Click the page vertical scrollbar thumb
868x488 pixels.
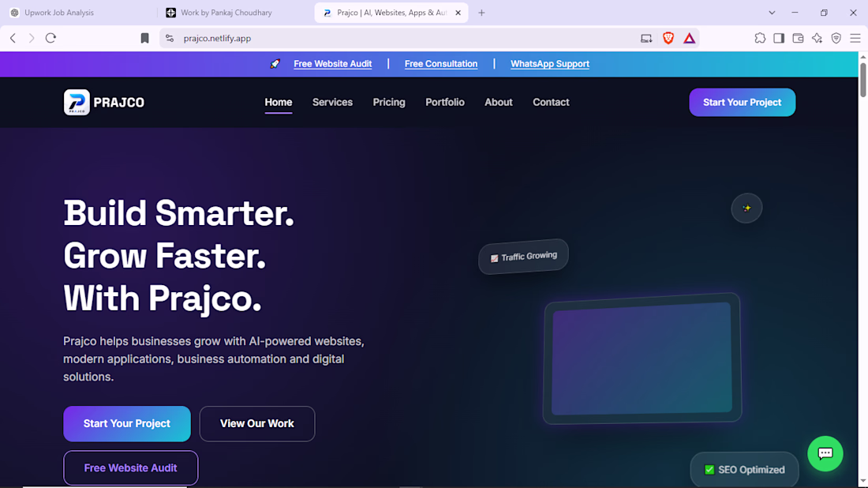tap(863, 81)
